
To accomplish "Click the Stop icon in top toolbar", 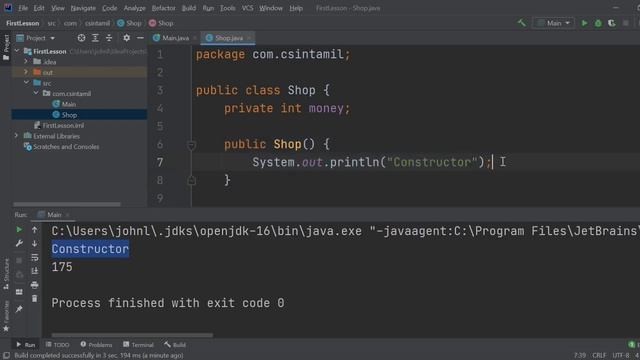I will 626,23.
